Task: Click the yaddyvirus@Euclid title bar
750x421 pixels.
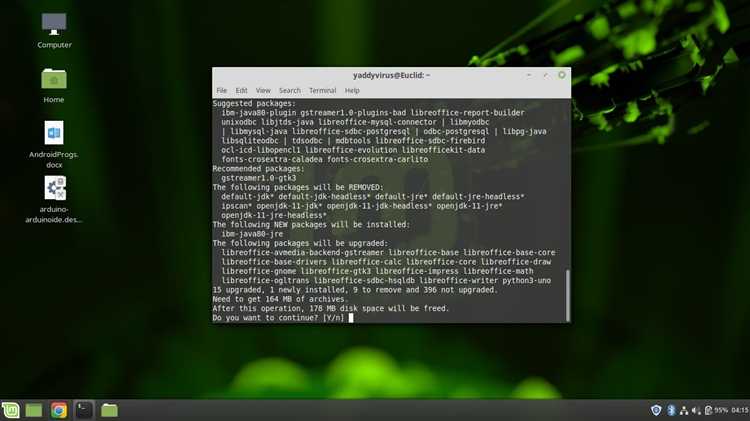Action: tap(391, 75)
